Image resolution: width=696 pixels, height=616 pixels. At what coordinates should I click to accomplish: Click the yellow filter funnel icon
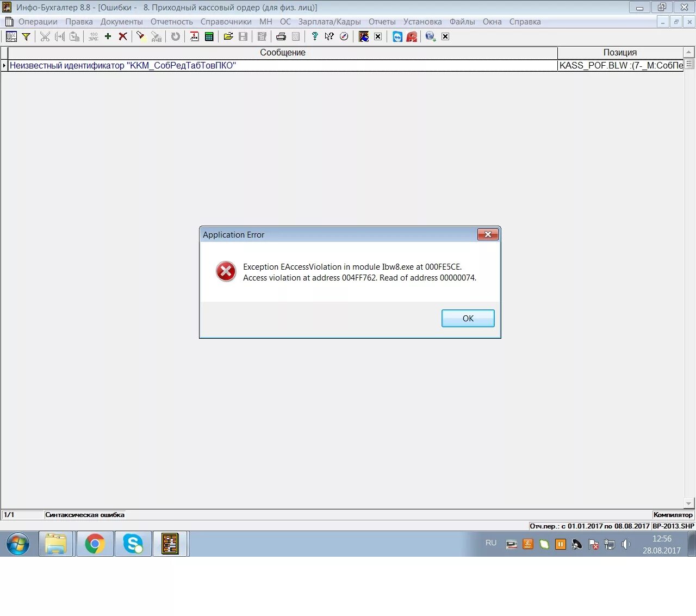(26, 36)
